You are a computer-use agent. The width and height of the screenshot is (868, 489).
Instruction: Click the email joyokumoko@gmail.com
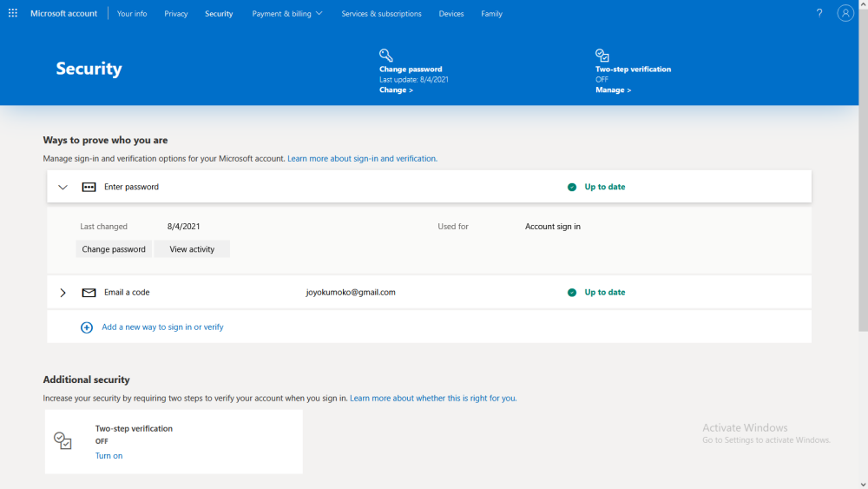click(351, 293)
